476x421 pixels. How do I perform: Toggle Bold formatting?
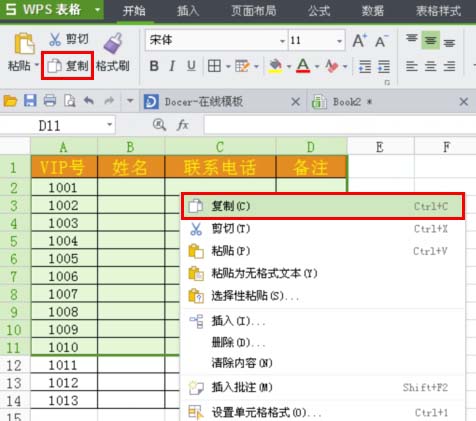(154, 66)
